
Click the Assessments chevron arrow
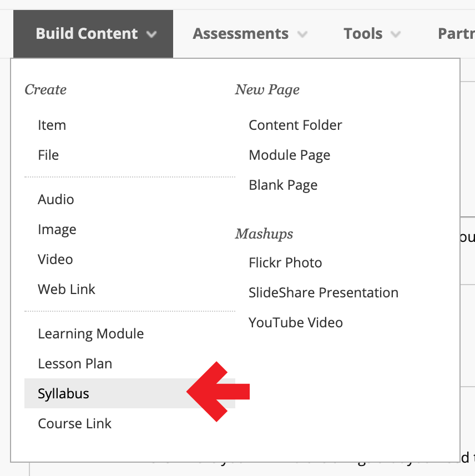[x=302, y=34]
